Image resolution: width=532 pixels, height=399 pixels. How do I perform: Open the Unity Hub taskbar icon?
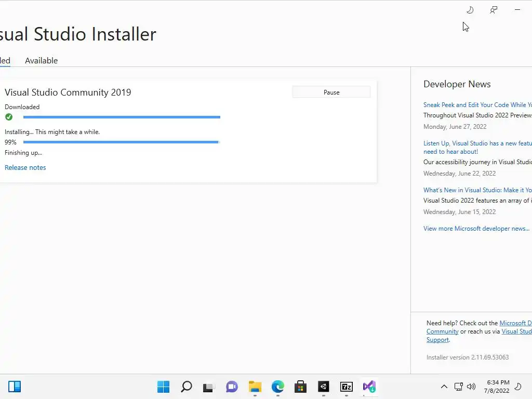[323, 387]
